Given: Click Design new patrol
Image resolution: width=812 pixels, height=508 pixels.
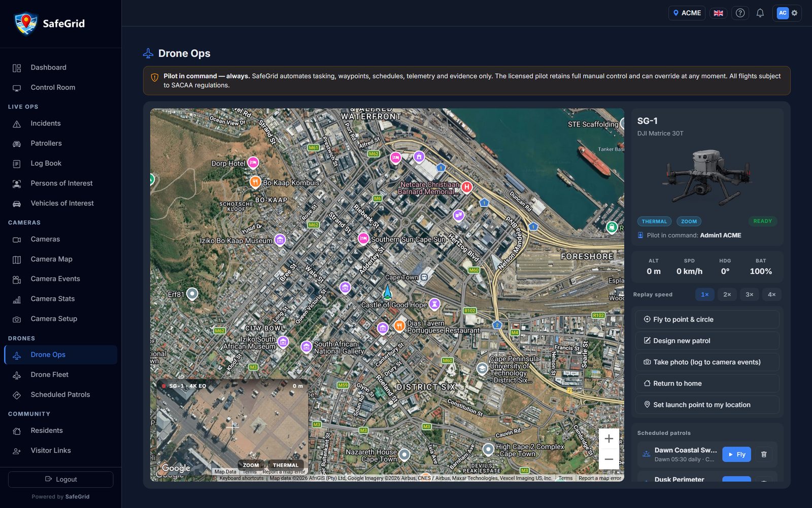Looking at the screenshot, I should pyautogui.click(x=707, y=341).
